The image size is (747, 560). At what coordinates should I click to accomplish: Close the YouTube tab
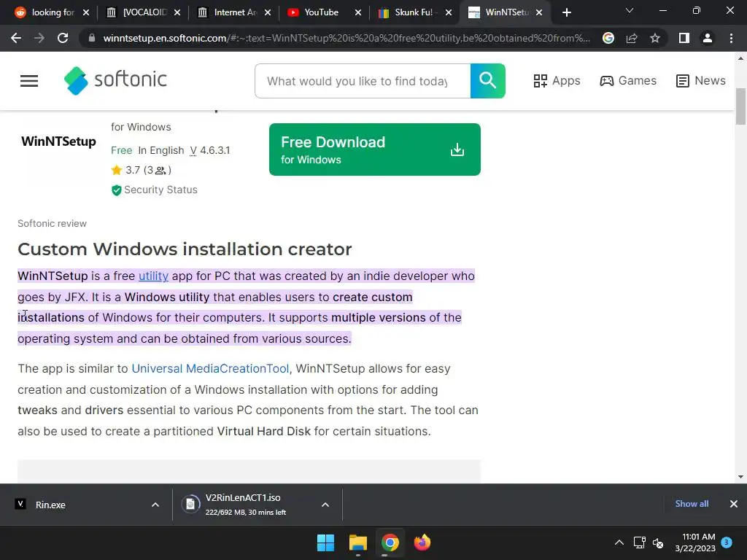(357, 13)
